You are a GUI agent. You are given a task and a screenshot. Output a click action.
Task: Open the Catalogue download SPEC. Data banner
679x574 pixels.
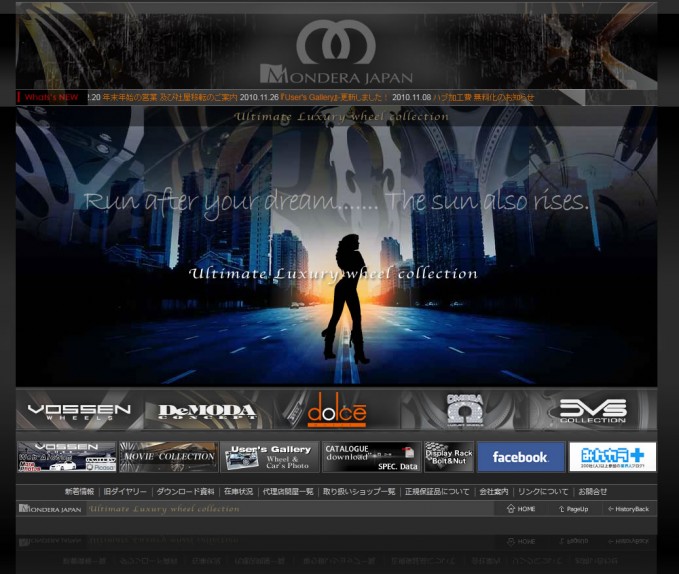pos(372,457)
